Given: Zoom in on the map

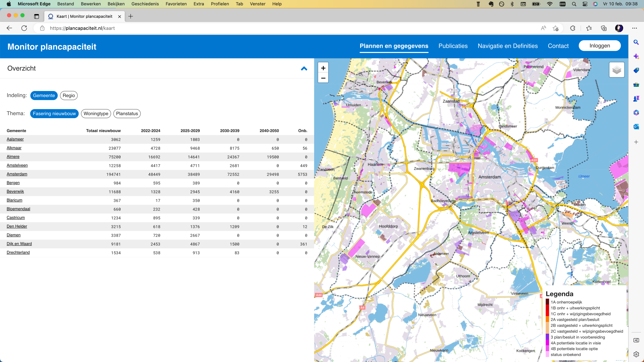Looking at the screenshot, I should [x=323, y=68].
